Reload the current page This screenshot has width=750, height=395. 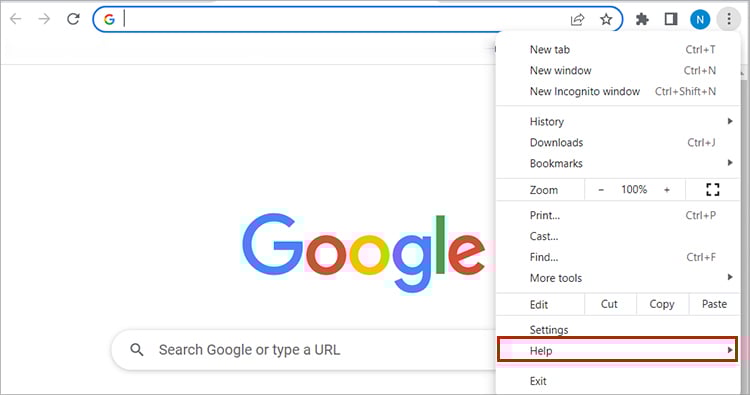(73, 19)
